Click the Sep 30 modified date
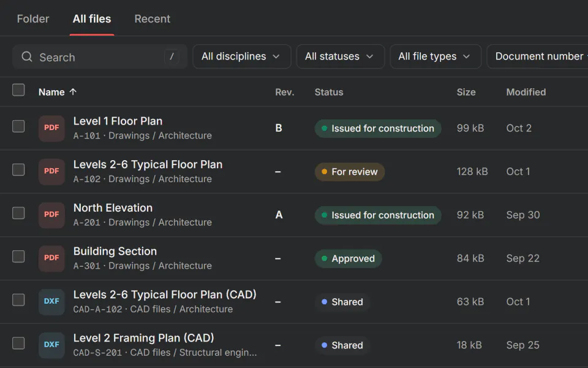Image resolution: width=588 pixels, height=368 pixels. click(523, 215)
